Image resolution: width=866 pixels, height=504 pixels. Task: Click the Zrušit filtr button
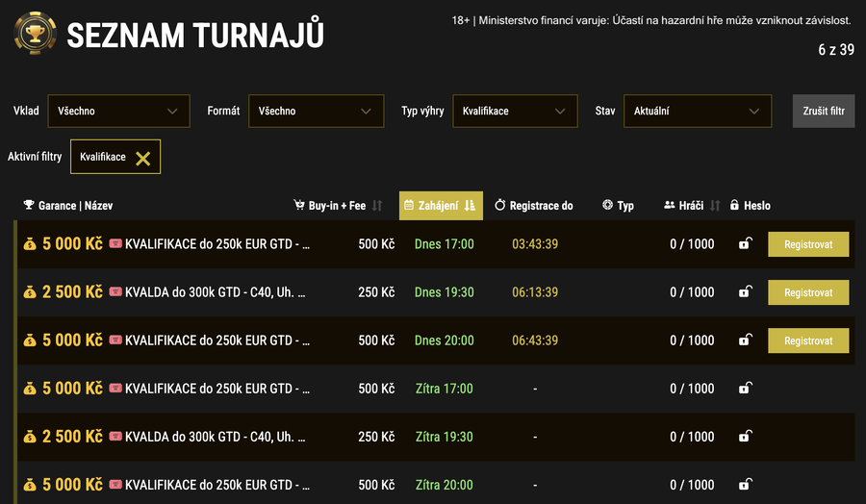coord(824,111)
